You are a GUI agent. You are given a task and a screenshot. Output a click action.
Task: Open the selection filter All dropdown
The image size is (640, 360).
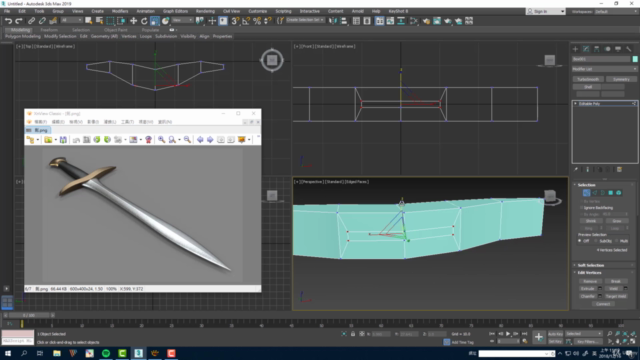[71, 20]
